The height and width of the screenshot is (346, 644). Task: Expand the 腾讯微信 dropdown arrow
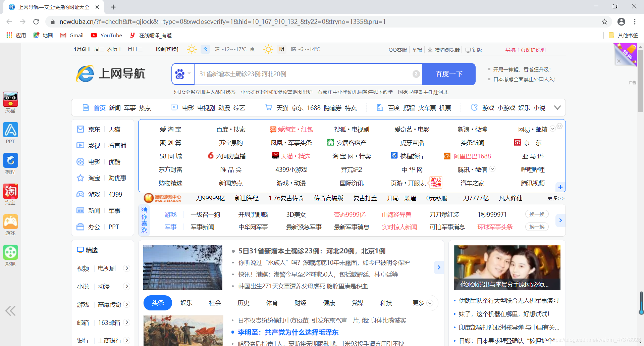[x=492, y=169]
